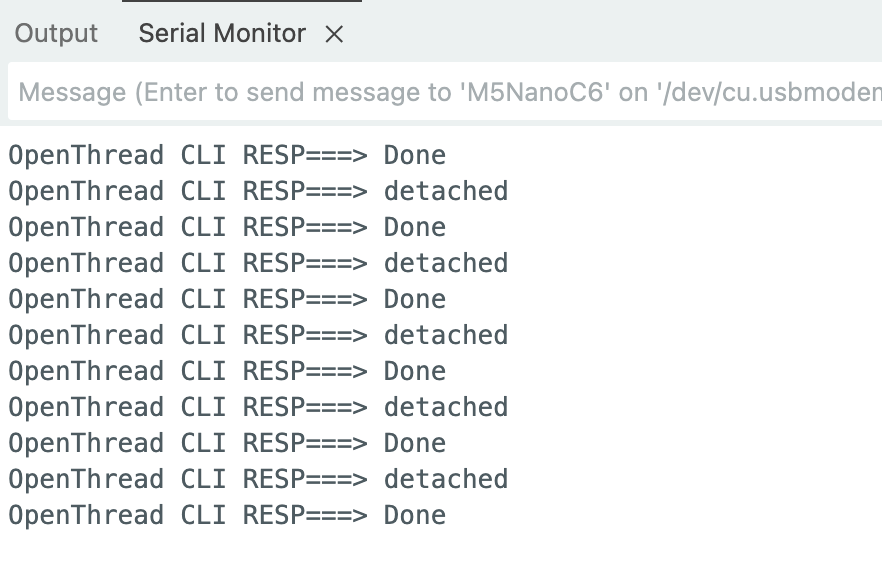Image resolution: width=882 pixels, height=562 pixels.
Task: Click the fourth "detached" response word
Action: click(446, 407)
